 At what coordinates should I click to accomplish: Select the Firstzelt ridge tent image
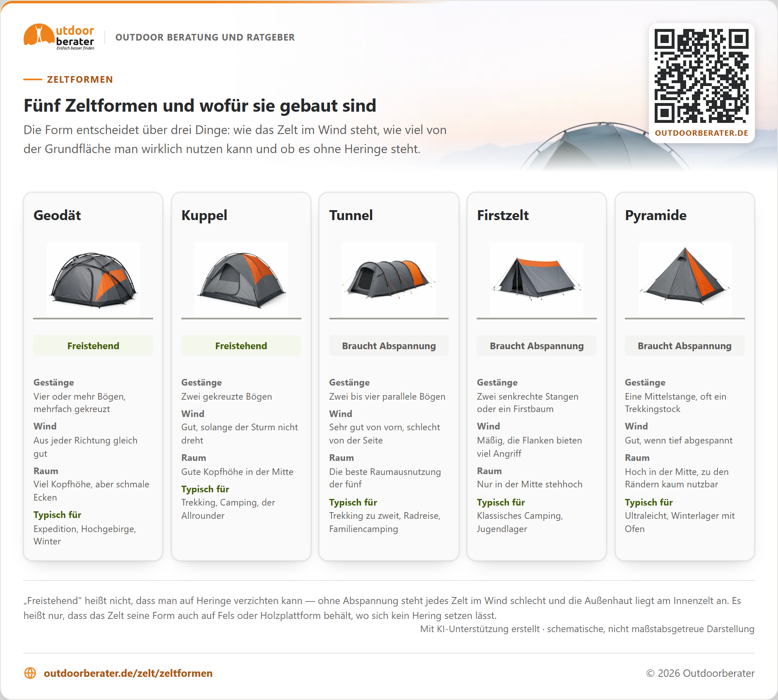(x=537, y=280)
